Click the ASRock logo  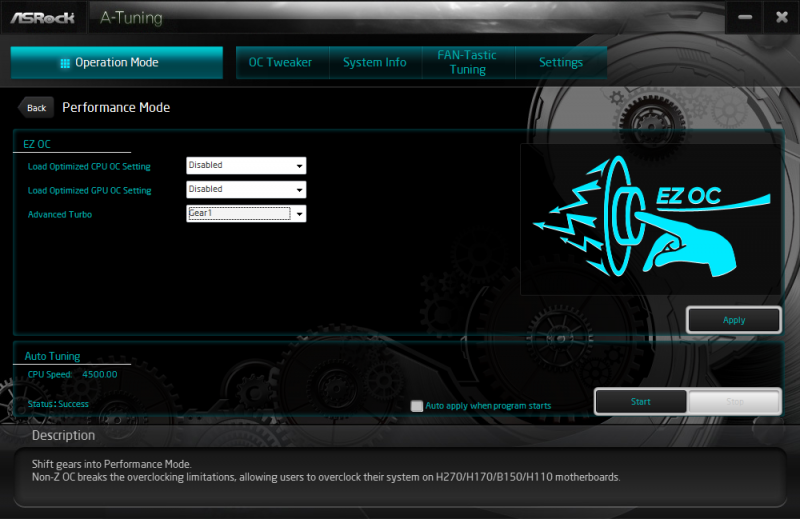(x=43, y=18)
